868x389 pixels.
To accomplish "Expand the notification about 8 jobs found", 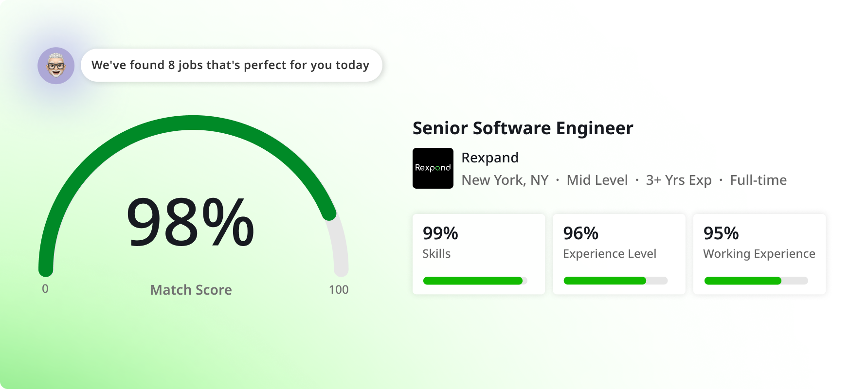I will [231, 65].
